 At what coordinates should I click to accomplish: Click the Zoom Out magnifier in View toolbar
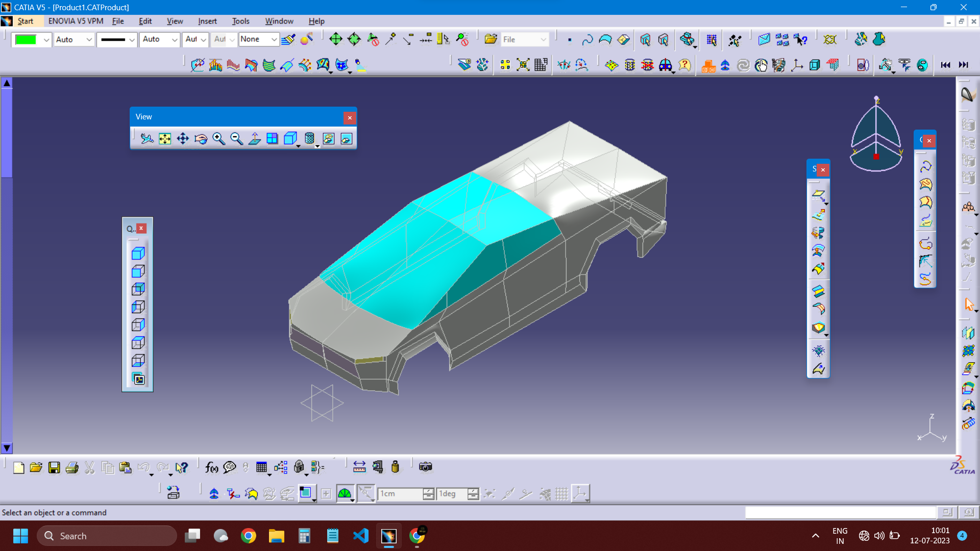point(236,138)
